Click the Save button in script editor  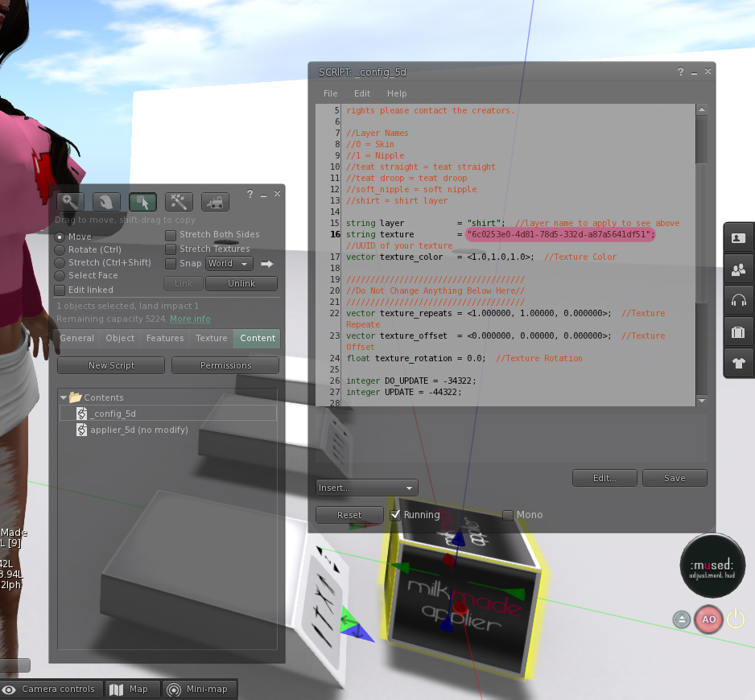pyautogui.click(x=675, y=478)
